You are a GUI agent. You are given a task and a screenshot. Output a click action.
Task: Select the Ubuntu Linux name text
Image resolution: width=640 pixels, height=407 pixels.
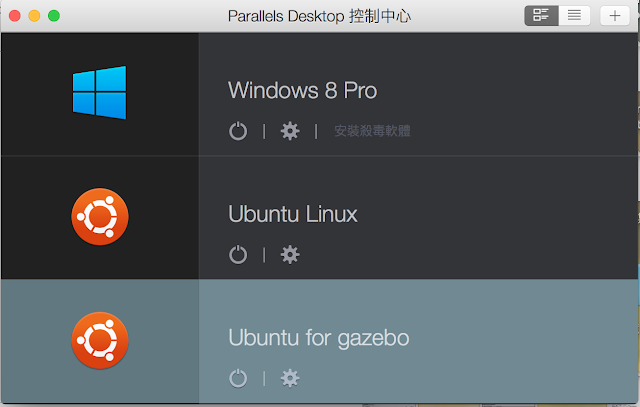click(x=293, y=214)
